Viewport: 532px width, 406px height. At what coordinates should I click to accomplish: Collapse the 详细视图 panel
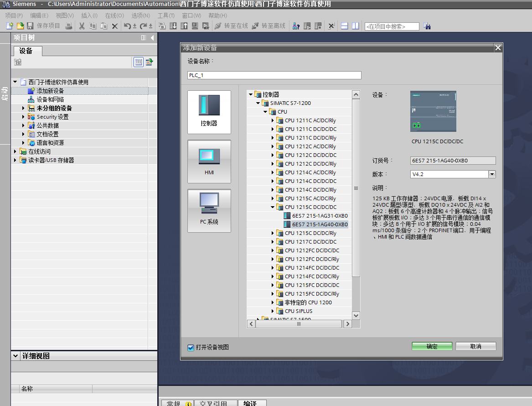tap(15, 356)
